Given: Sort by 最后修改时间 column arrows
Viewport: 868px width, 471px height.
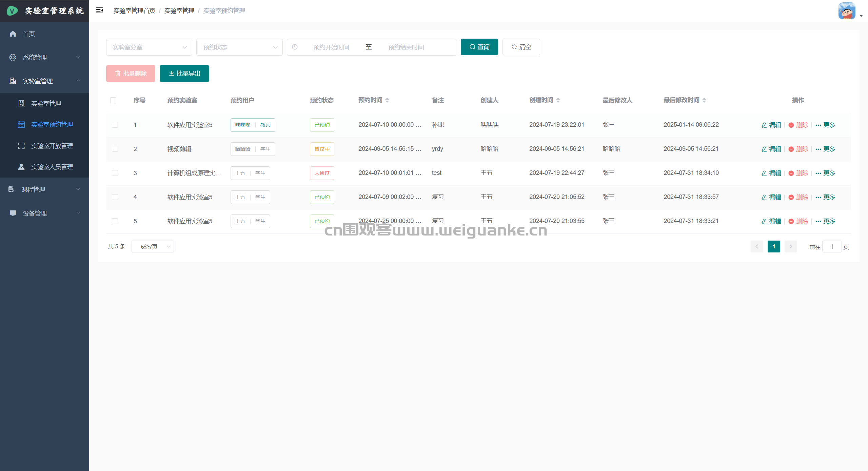Looking at the screenshot, I should pyautogui.click(x=704, y=100).
